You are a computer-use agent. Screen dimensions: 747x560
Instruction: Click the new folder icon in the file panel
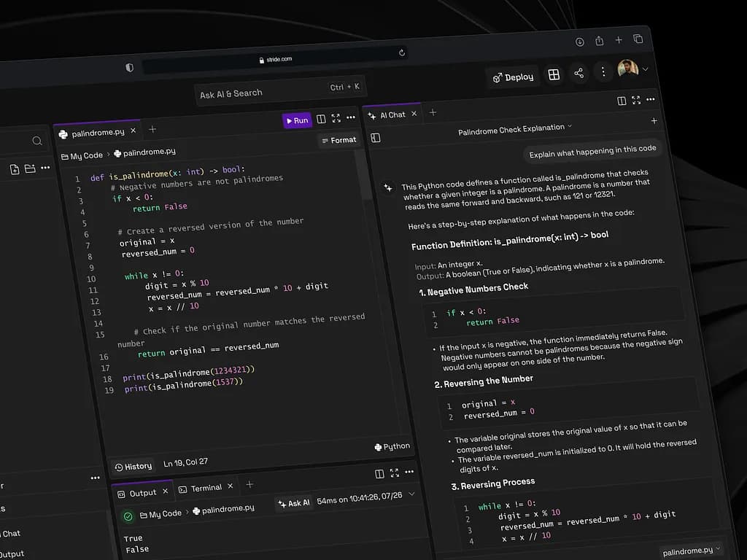click(x=30, y=168)
